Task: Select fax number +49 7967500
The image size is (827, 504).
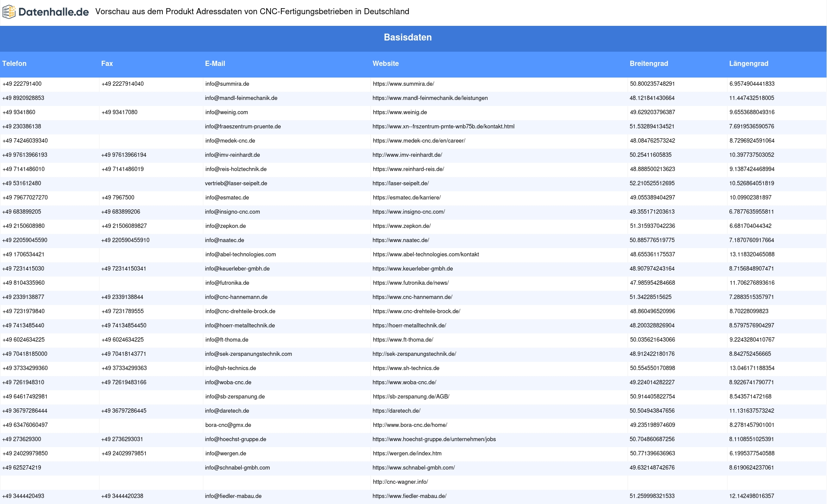Action: coord(118,198)
